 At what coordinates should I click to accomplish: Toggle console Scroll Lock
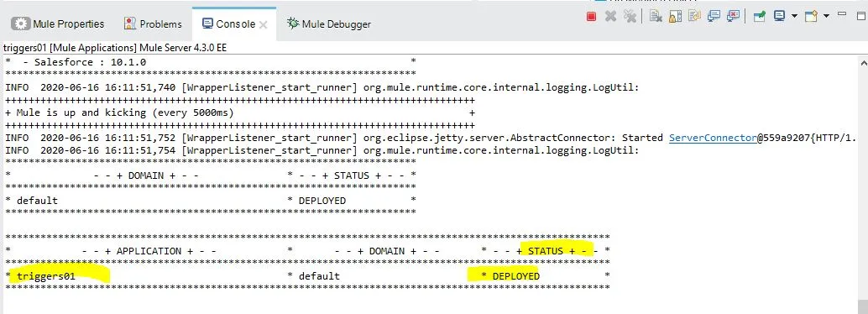(x=676, y=17)
